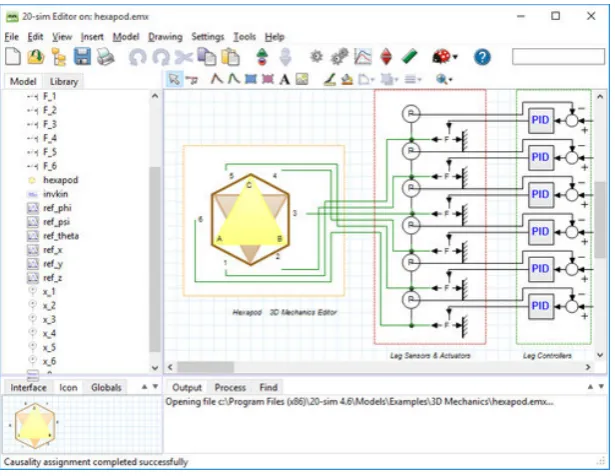615x476 pixels.
Task: Click the model hierarchy browse icon
Action: (59, 56)
